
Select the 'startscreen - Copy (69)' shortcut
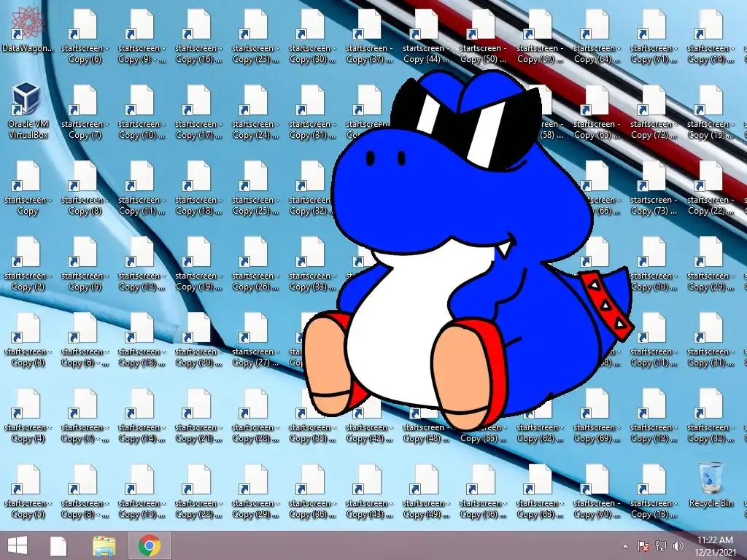coord(597,416)
